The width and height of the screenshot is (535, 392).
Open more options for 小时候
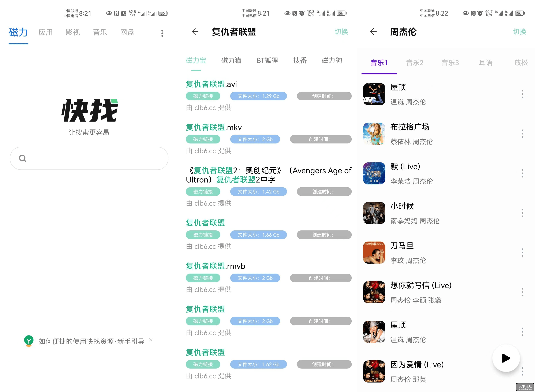(x=522, y=213)
